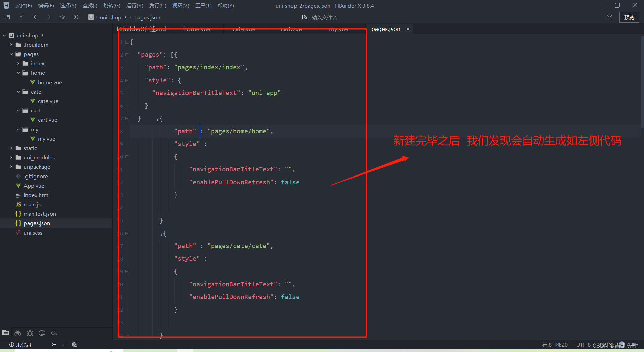This screenshot has height=352, width=644.
Task: Click the save file toolbar icon
Action: coord(21,17)
